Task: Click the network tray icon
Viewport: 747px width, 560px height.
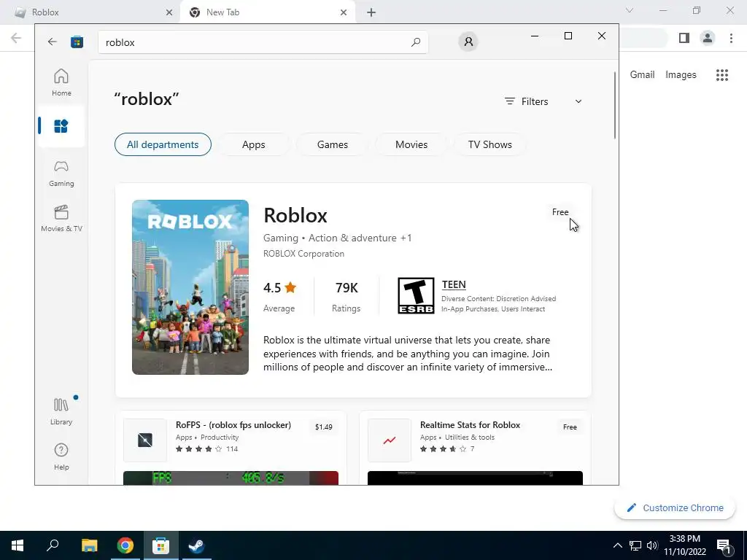Action: 635,545
